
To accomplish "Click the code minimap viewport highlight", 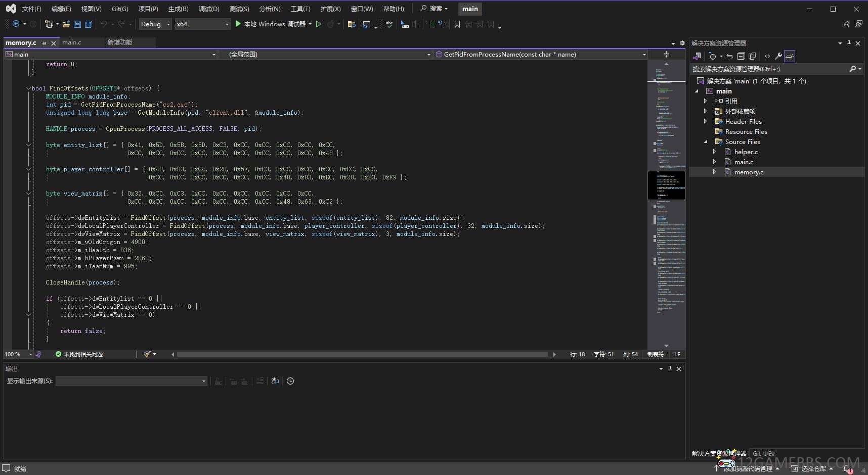I will [666, 185].
